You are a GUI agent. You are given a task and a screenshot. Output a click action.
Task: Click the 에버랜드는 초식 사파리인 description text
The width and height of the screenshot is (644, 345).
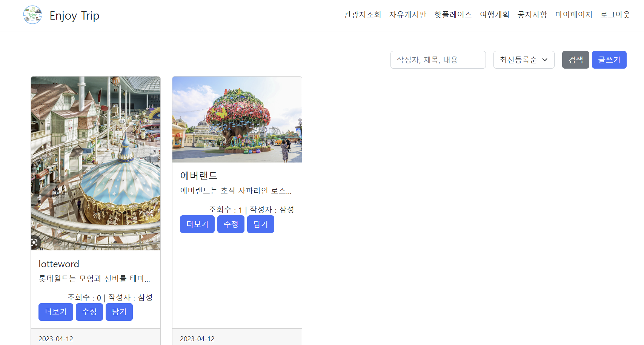(236, 191)
